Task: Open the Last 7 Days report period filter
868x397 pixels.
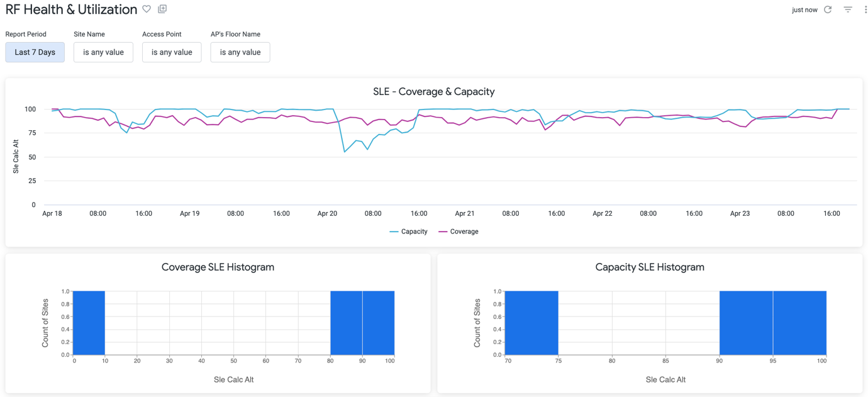Action: click(x=35, y=52)
